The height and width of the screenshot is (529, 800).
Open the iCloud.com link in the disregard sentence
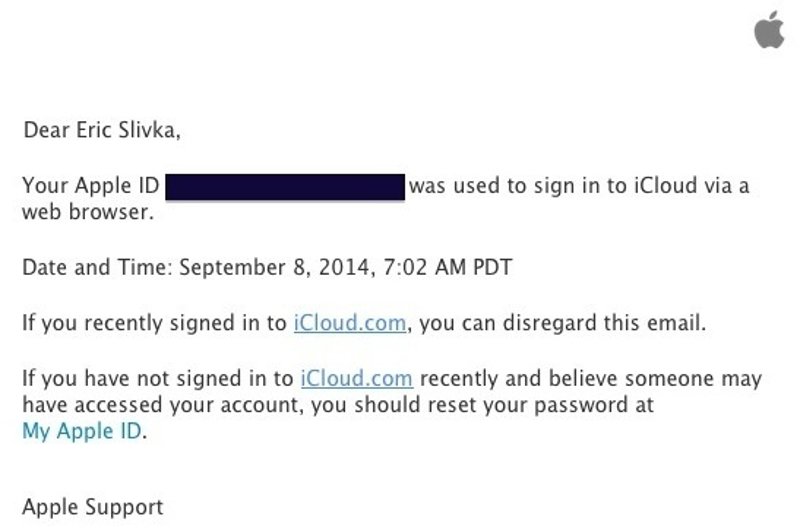pos(350,323)
